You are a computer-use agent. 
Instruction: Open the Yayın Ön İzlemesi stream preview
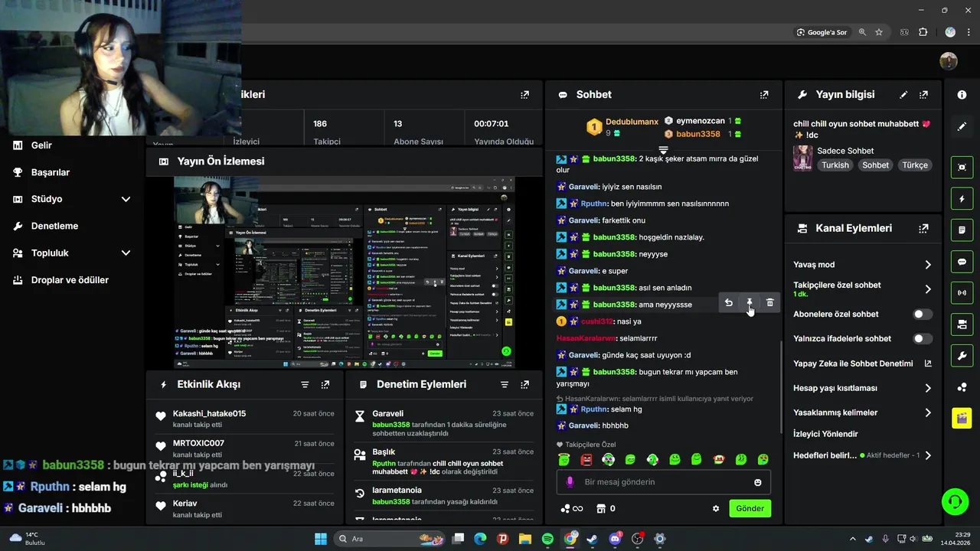[345, 272]
